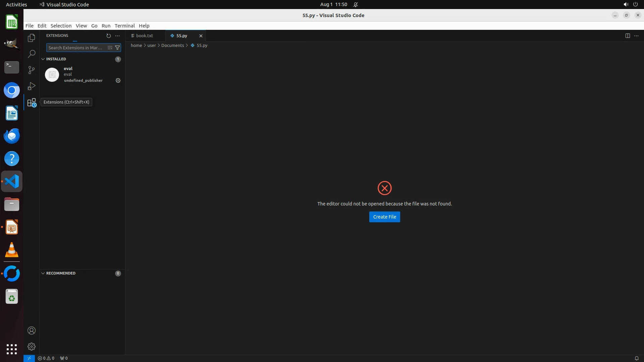
Task: Toggle problems panel via errors warnings indicator
Action: pyautogui.click(x=46, y=358)
